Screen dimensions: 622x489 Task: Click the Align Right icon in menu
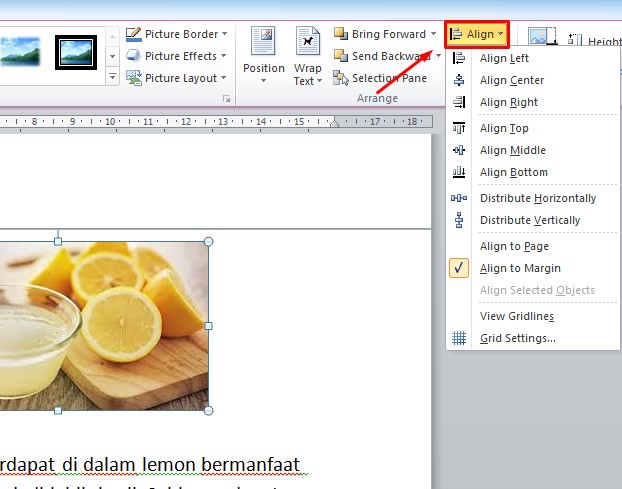pos(459,102)
